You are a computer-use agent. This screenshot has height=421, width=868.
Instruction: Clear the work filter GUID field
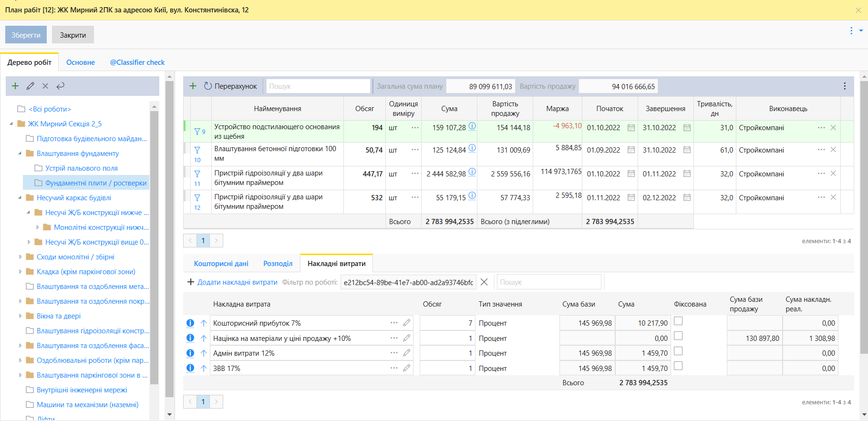pyautogui.click(x=484, y=282)
